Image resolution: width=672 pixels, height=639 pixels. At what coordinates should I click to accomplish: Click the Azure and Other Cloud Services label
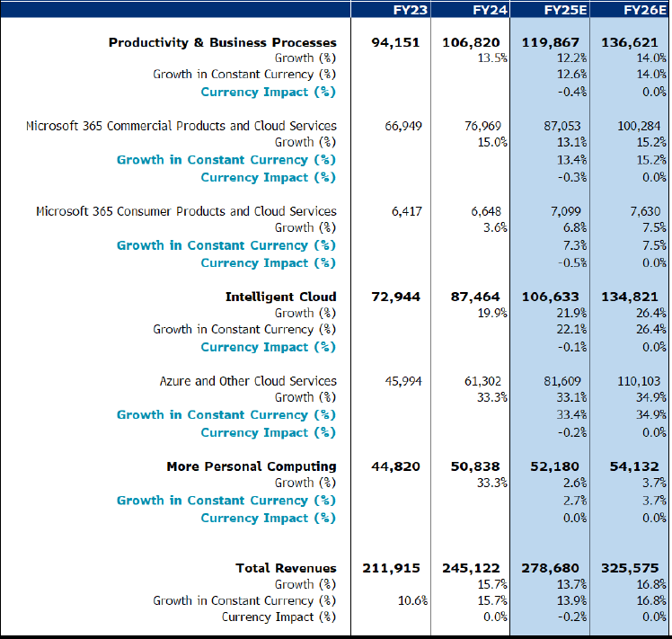(248, 381)
